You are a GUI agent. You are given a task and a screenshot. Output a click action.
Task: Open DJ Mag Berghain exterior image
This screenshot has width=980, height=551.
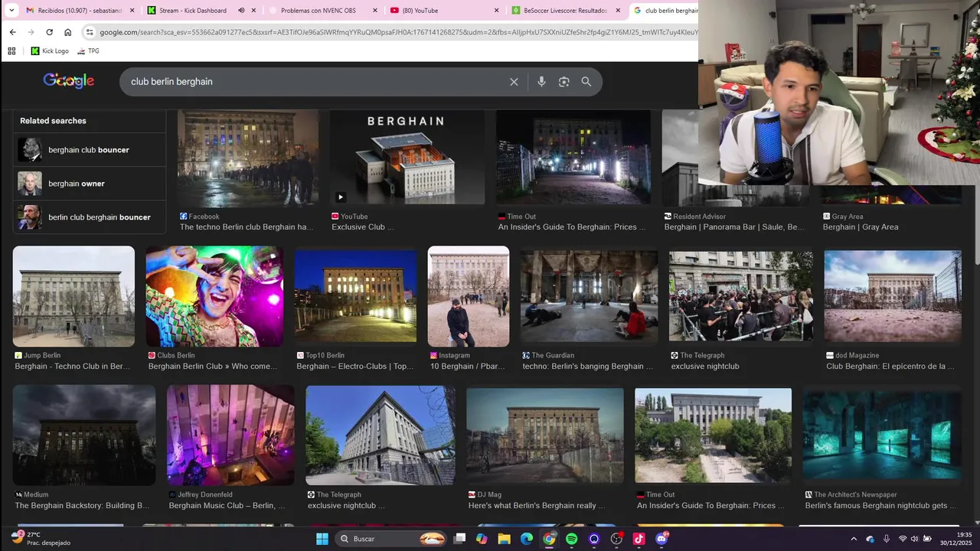[545, 435]
